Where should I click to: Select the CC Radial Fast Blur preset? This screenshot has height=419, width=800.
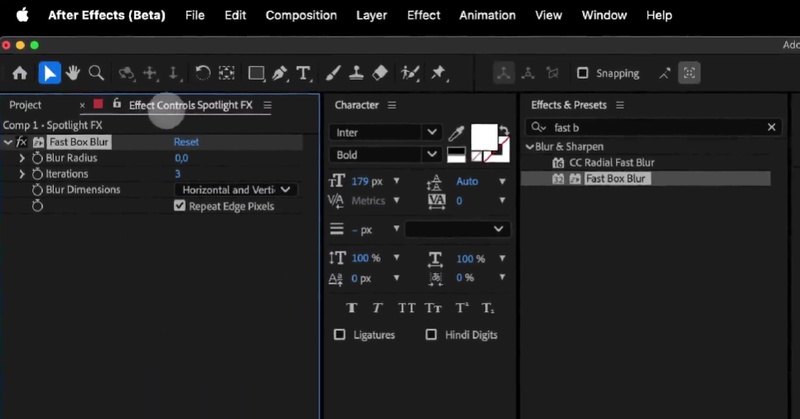(x=611, y=163)
